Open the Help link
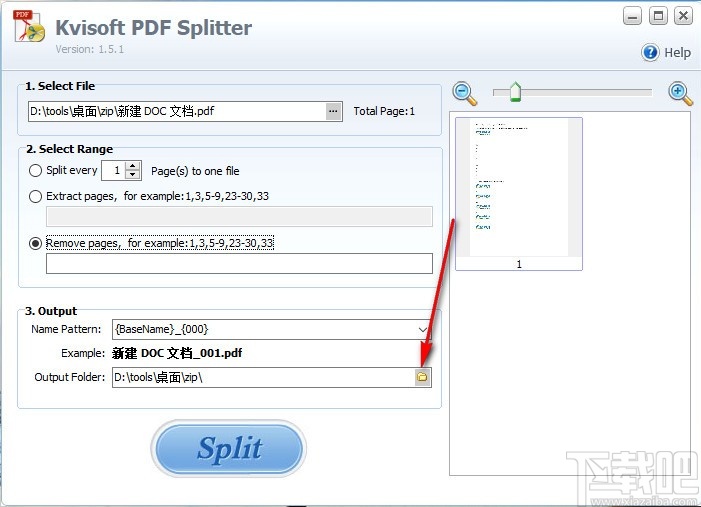Viewport: 701px width, 507px height. [677, 52]
